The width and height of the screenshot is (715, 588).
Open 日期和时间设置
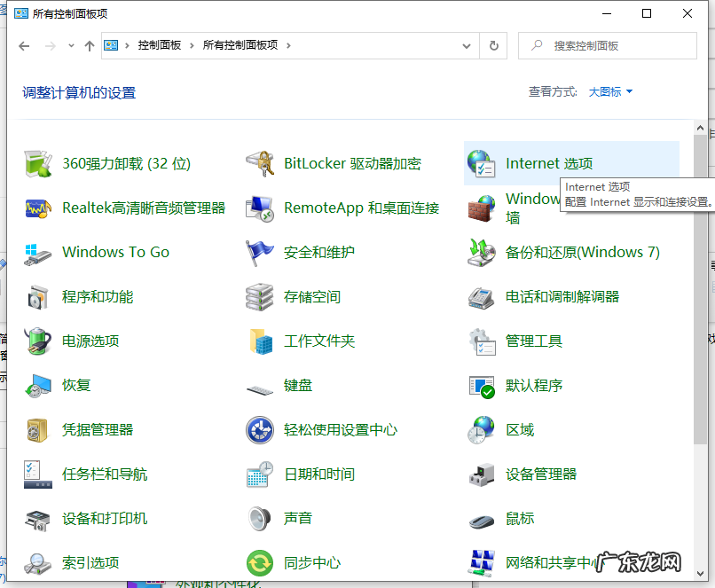(x=319, y=474)
